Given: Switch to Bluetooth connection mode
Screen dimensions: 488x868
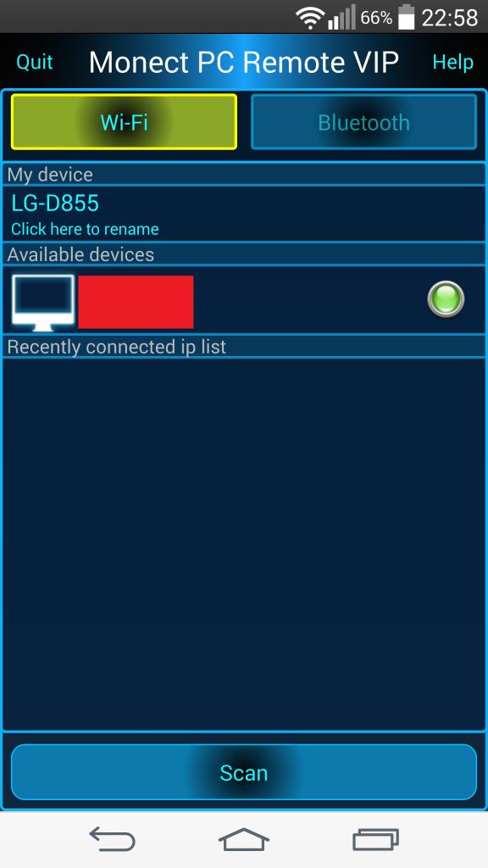Looking at the screenshot, I should tap(363, 122).
